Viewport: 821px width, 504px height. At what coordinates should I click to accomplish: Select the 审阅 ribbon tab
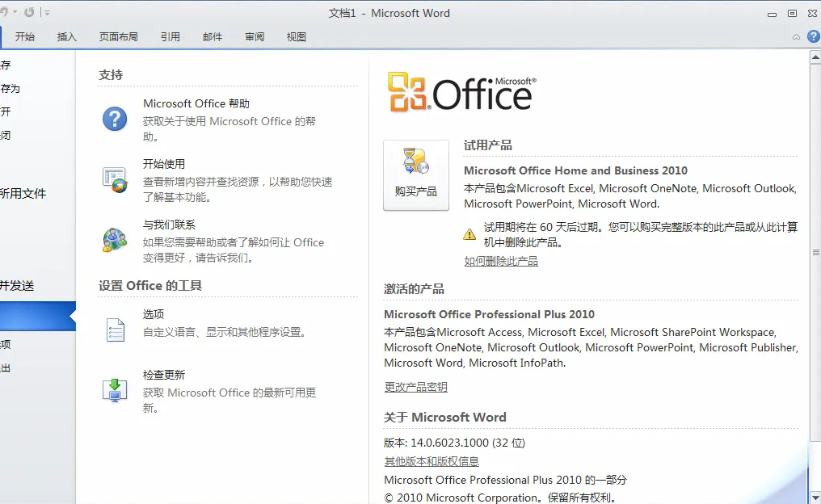[255, 37]
